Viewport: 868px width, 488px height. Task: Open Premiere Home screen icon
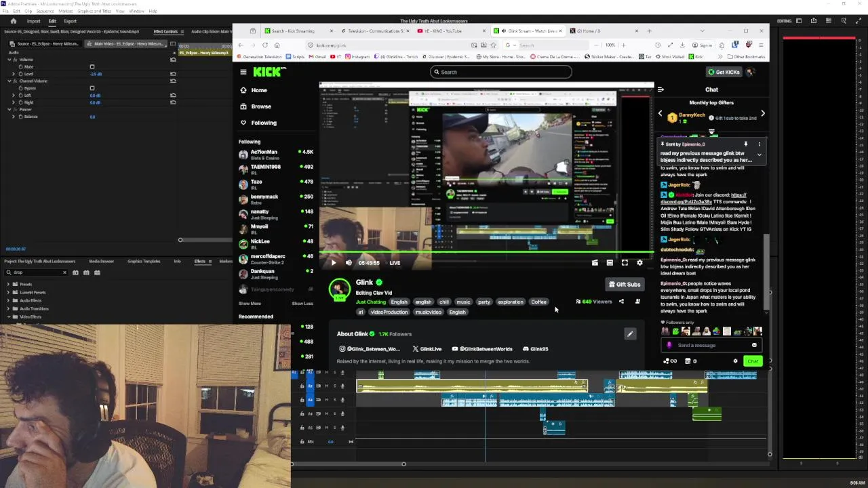point(13,21)
